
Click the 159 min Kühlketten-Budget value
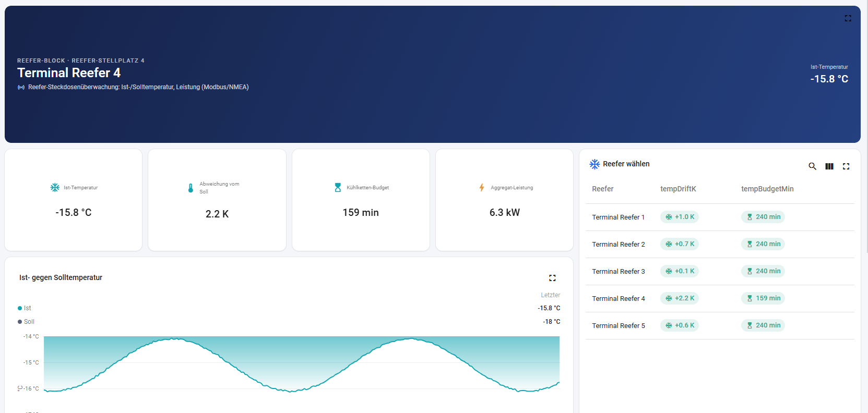(x=361, y=213)
